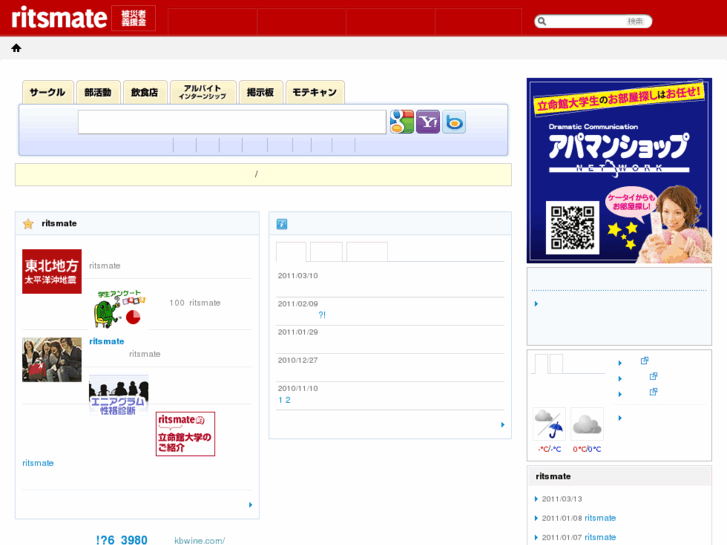Screen dimensions: 727x545
Task: Go to page 1 under 2010/11/10
Action: (x=280, y=400)
